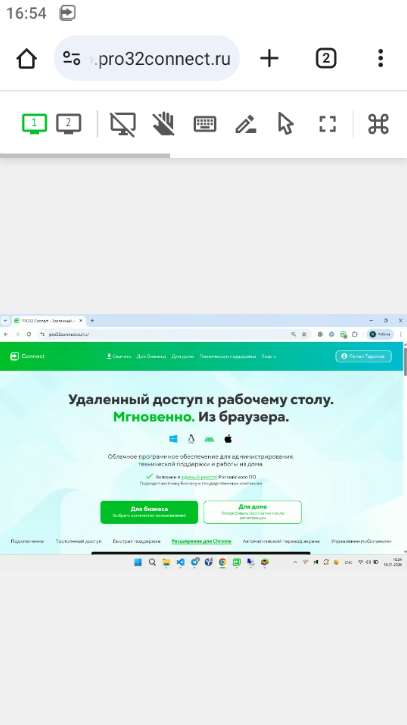Open the tab switcher showing 2 tabs
Screen dimensions: 407x725
(326, 58)
